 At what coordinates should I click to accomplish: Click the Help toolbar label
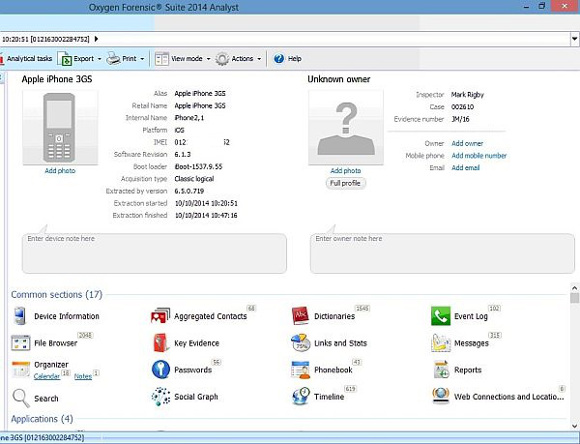pyautogui.click(x=295, y=58)
